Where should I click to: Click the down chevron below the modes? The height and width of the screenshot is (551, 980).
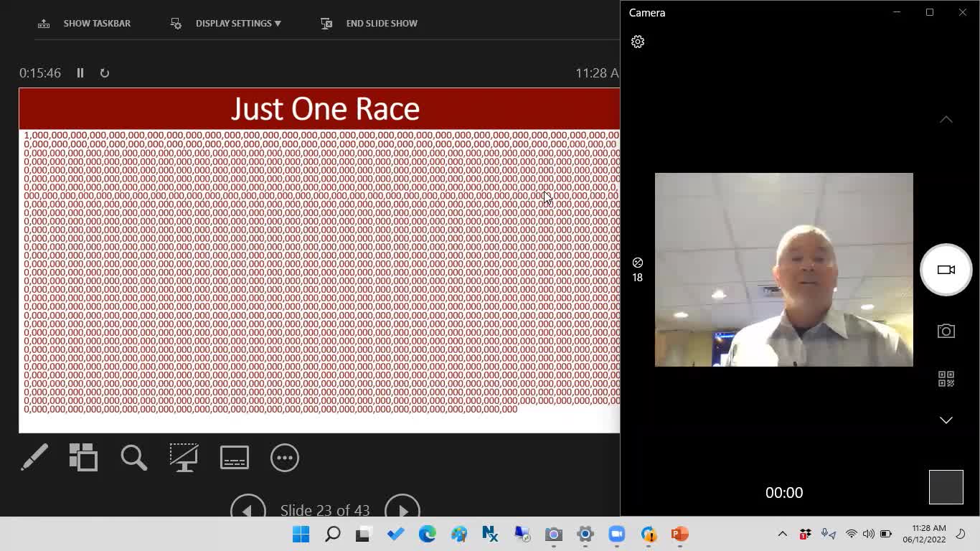pyautogui.click(x=946, y=420)
